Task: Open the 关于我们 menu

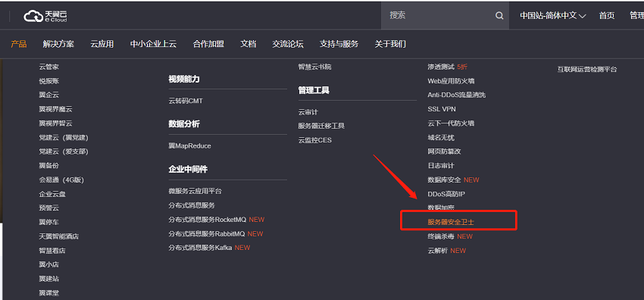Action: tap(390, 44)
